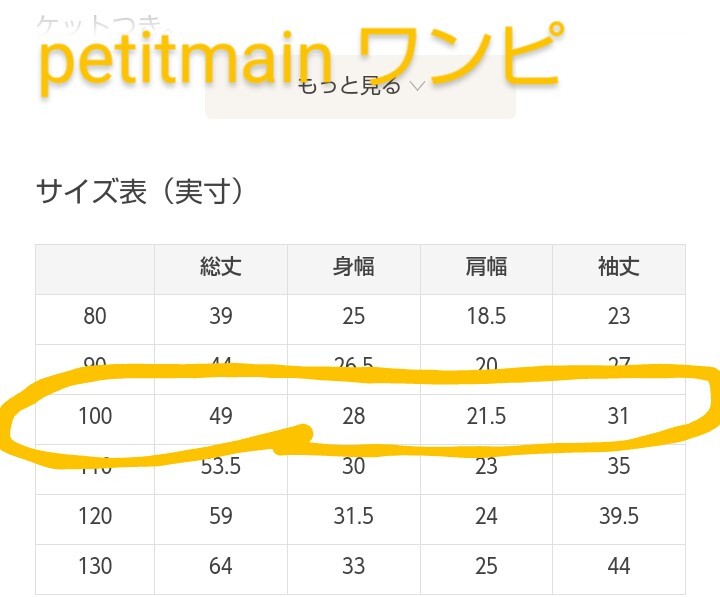This screenshot has height=597, width=720.
Task: Select the 総丈 column header
Action: click(221, 267)
